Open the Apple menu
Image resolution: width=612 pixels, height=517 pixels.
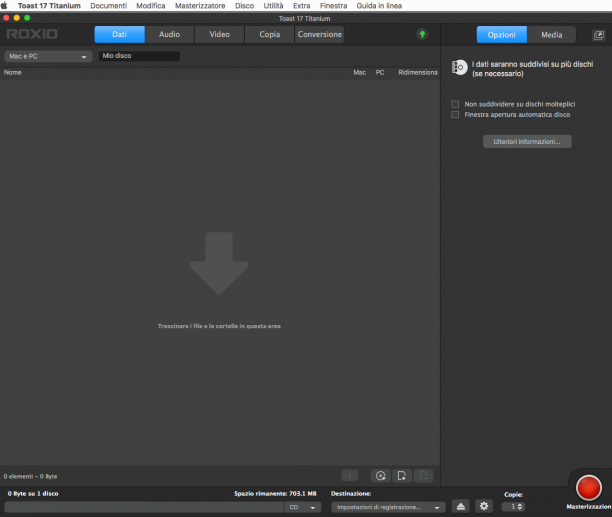click(x=4, y=5)
